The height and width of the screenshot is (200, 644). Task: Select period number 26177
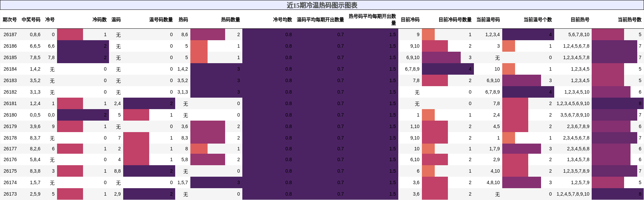coord(10,149)
